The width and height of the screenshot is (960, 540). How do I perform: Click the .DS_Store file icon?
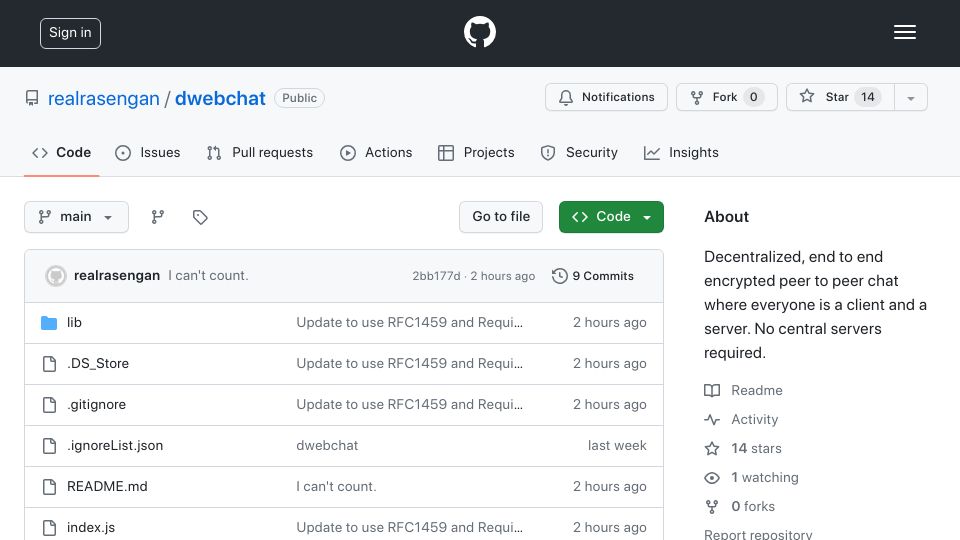pos(50,364)
